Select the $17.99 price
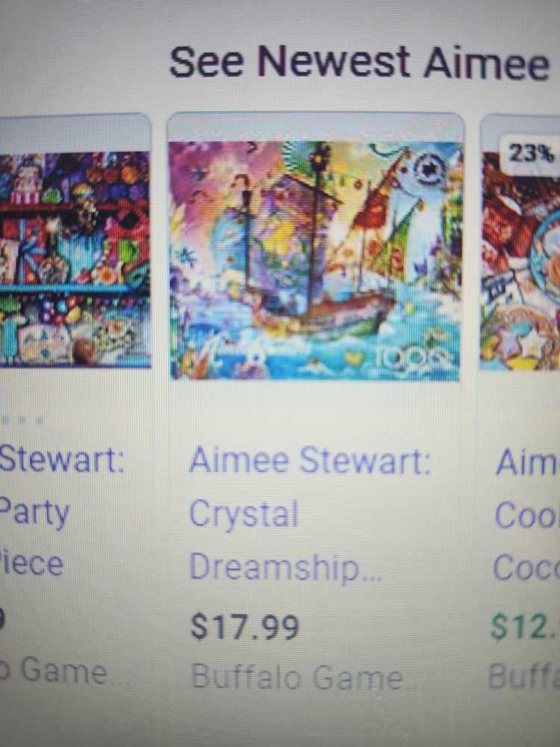560x747 pixels. (245, 627)
